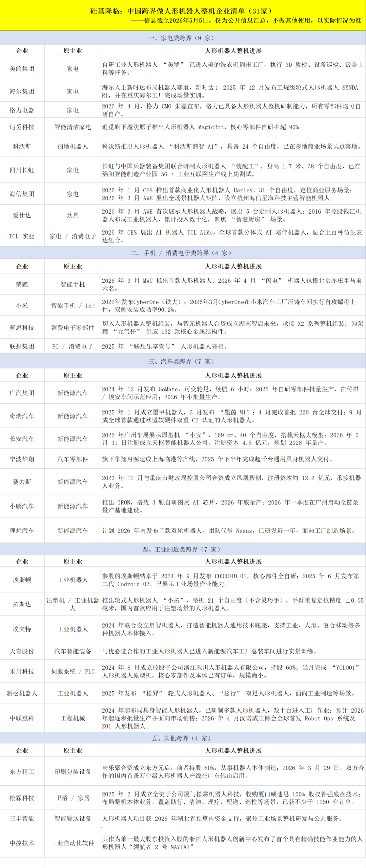Select the 天奇股份 company cell

(x=22, y=651)
